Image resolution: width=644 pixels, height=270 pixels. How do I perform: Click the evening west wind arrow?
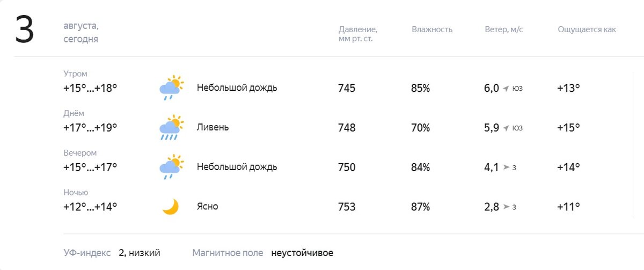point(506,167)
